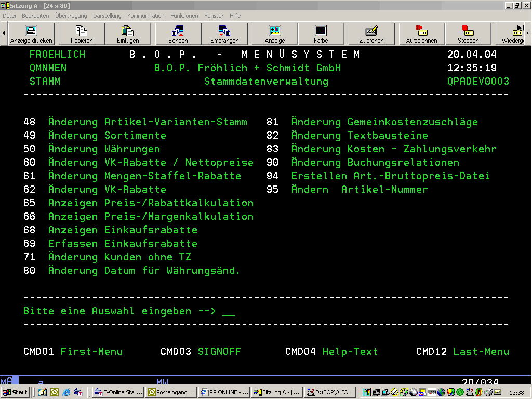Select option 62 Änderung VK-Rabatte

(x=95, y=189)
